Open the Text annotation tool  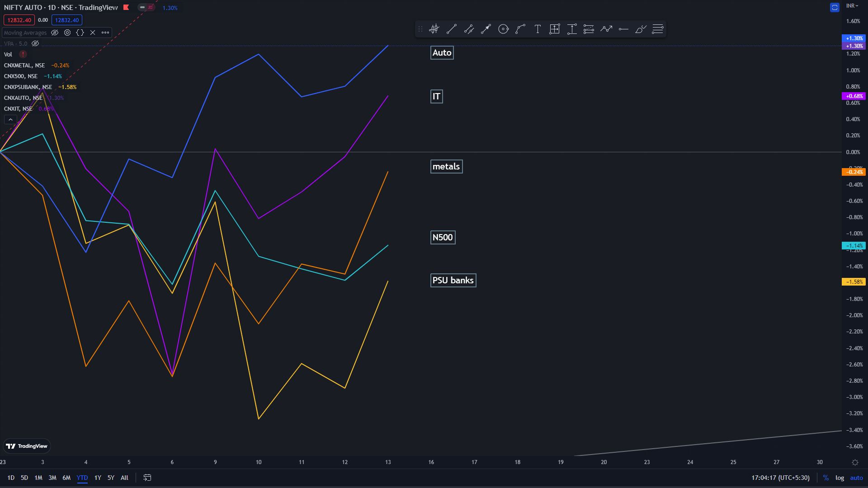[x=538, y=29]
